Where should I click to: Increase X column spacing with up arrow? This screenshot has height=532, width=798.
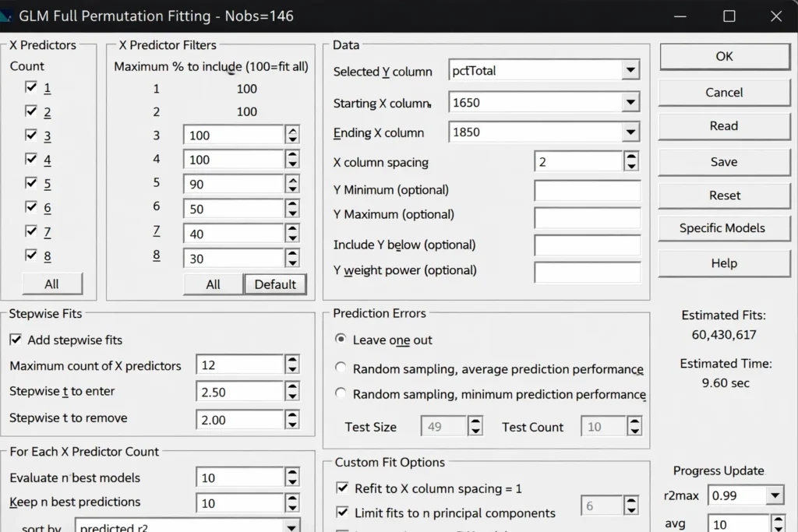(631, 157)
